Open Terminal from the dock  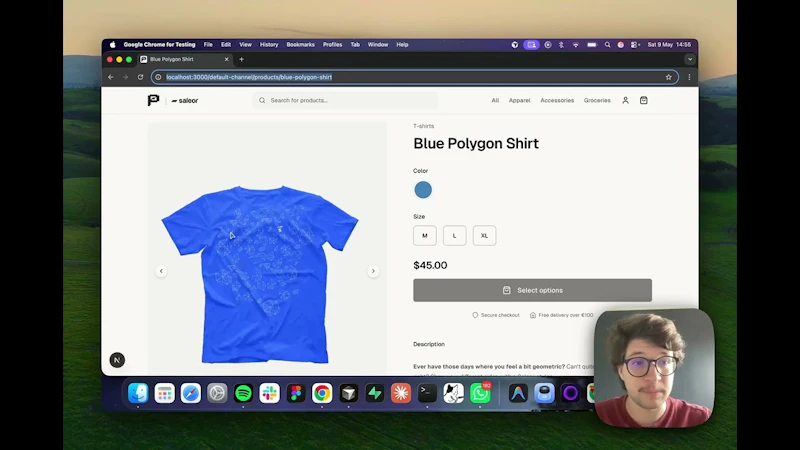(x=427, y=393)
